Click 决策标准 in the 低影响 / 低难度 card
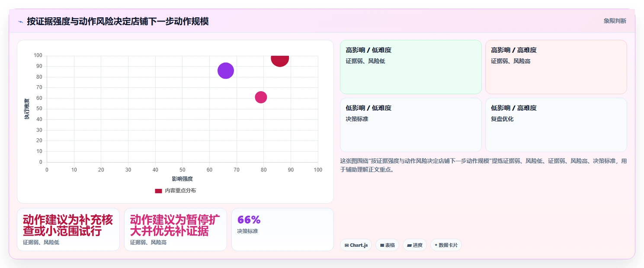The height and width of the screenshot is (268, 644). click(x=357, y=119)
